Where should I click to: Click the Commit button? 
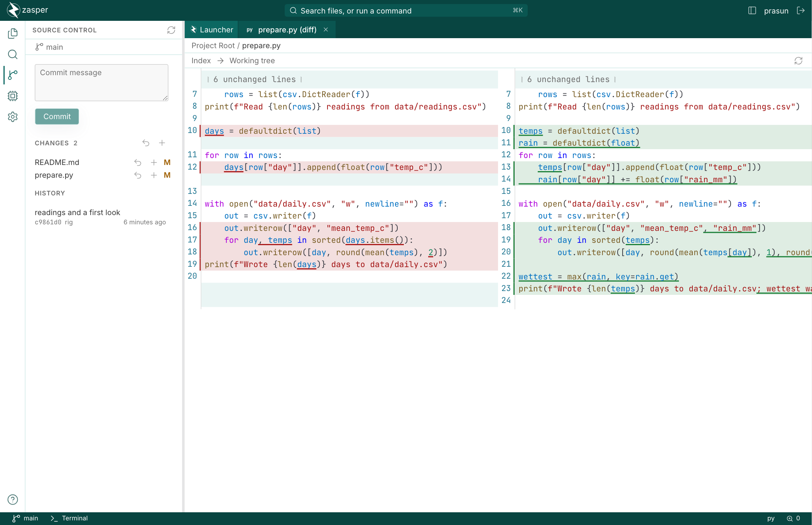(x=57, y=116)
